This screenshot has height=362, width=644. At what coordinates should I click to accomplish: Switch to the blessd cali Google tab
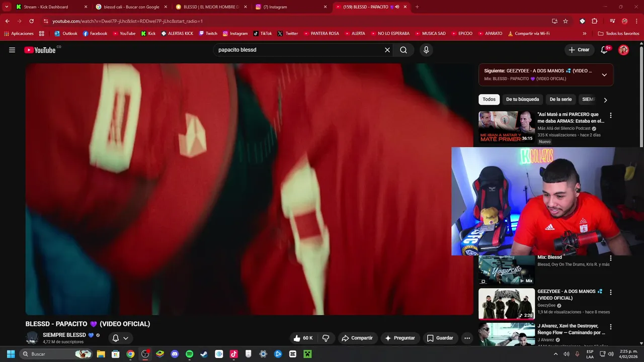pos(131,7)
